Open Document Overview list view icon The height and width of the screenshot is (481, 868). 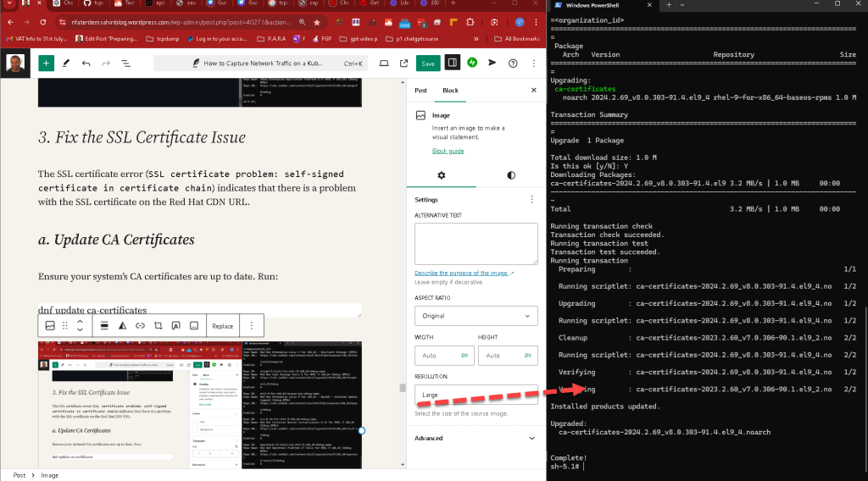coord(125,63)
